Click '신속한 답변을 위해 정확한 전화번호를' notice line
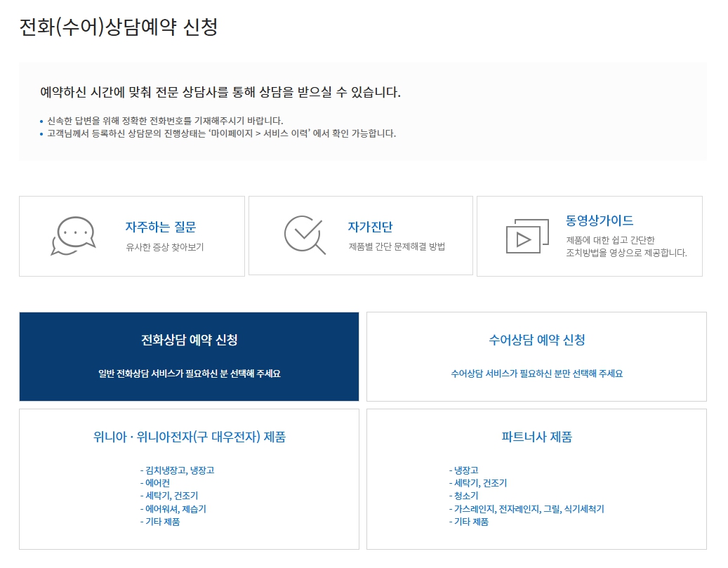This screenshot has height=568, width=728. click(165, 121)
